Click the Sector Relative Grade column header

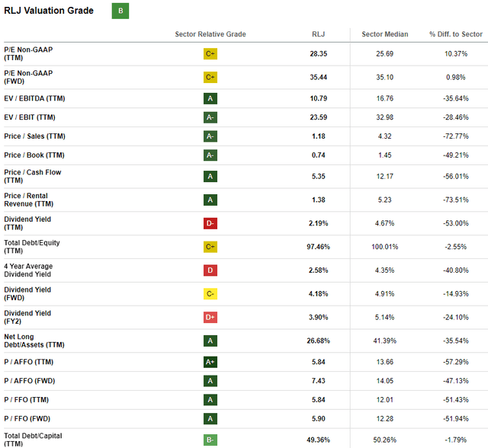click(210, 34)
